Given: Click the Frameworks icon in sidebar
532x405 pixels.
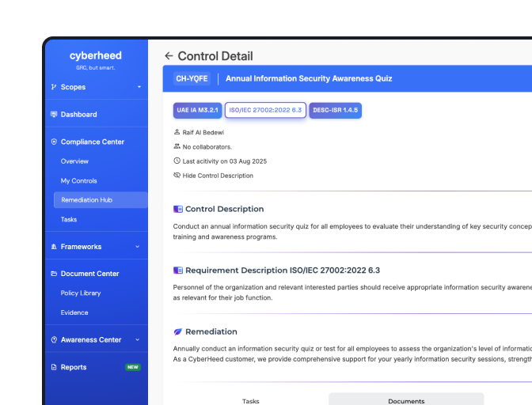Looking at the screenshot, I should coord(54,247).
